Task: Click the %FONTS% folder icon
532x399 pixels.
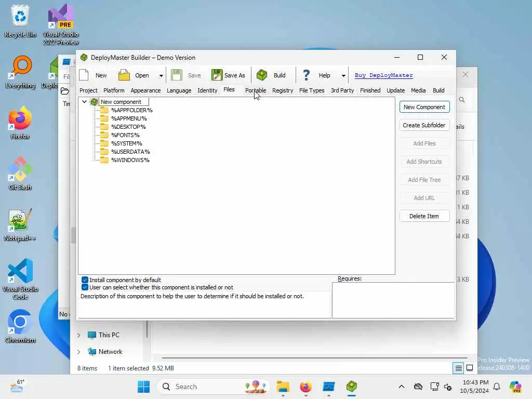Action: pyautogui.click(x=104, y=135)
